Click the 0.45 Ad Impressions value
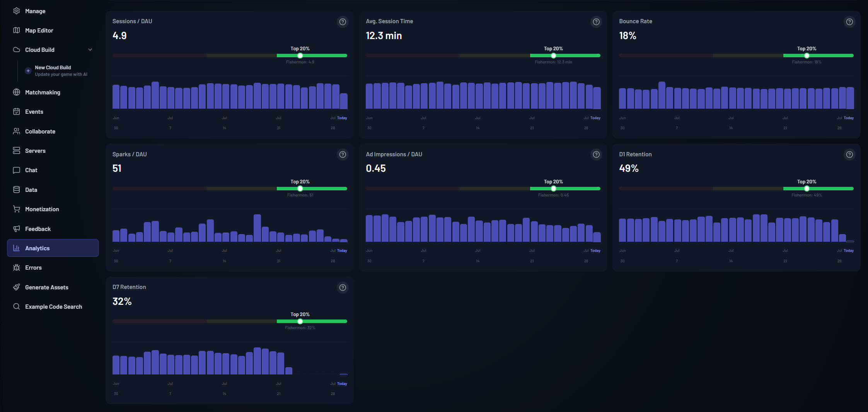This screenshot has height=412, width=868. (x=376, y=168)
